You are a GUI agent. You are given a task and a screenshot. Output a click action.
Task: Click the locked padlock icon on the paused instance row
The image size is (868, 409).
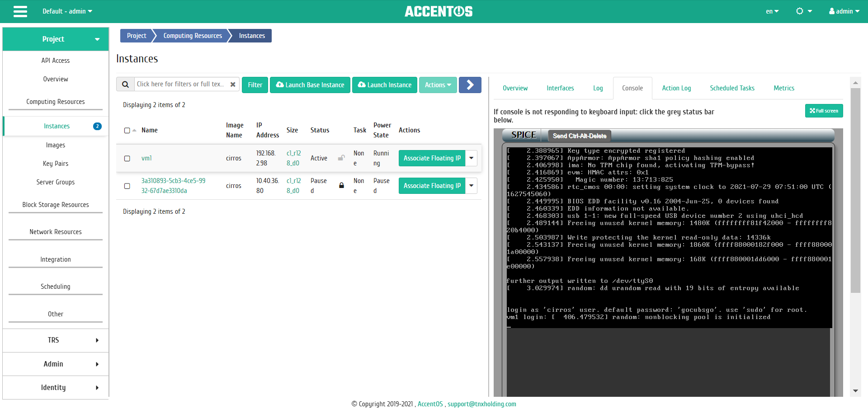click(341, 185)
